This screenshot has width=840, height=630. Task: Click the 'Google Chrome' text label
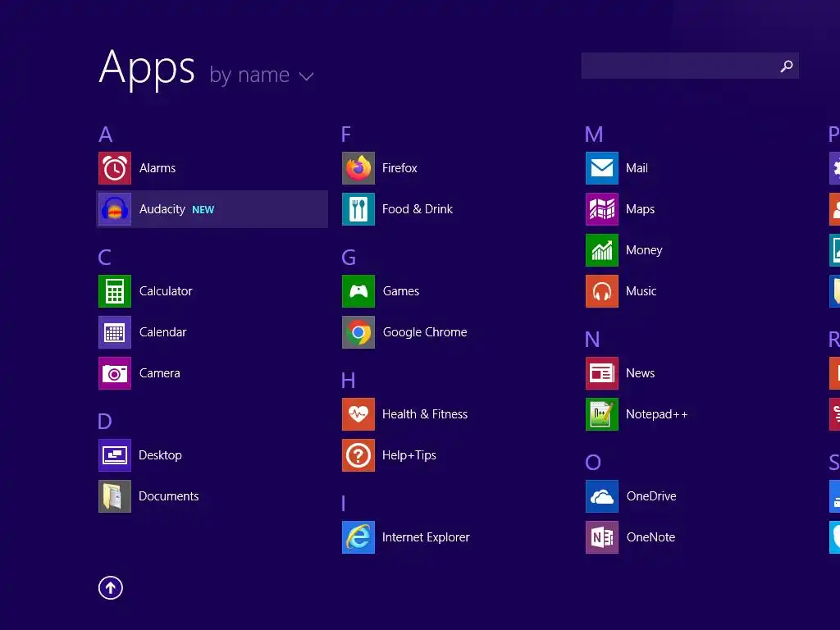tap(425, 332)
